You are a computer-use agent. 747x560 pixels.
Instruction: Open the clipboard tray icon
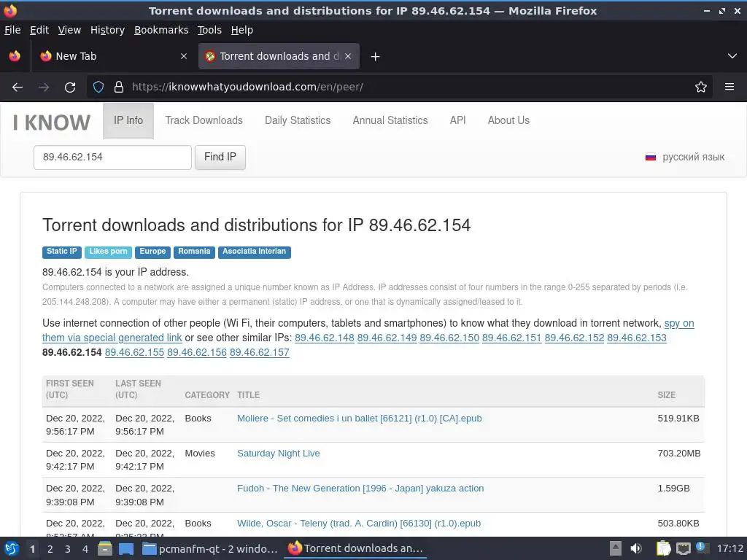point(663,548)
